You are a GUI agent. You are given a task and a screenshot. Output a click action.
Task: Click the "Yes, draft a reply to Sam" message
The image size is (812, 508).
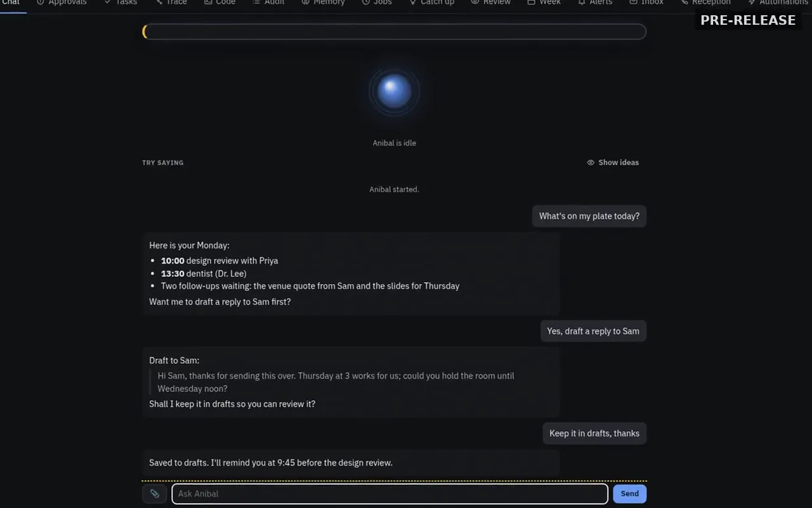pos(593,331)
